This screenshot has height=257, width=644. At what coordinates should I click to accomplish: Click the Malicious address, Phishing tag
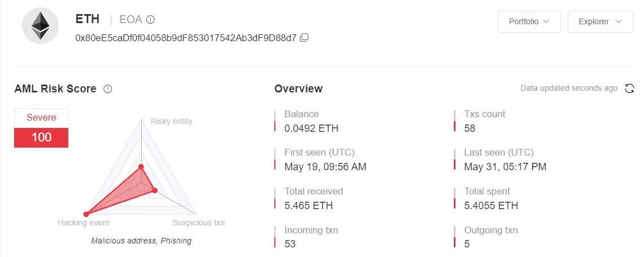pos(141,241)
